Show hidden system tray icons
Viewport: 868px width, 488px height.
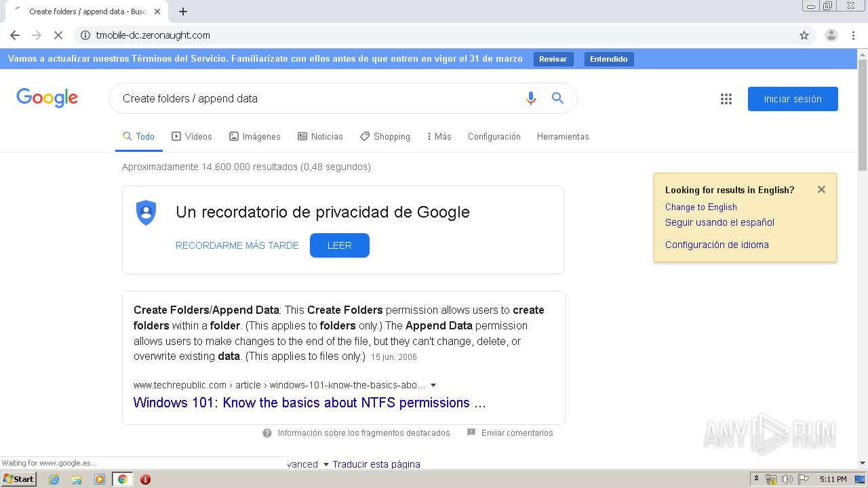(x=756, y=479)
